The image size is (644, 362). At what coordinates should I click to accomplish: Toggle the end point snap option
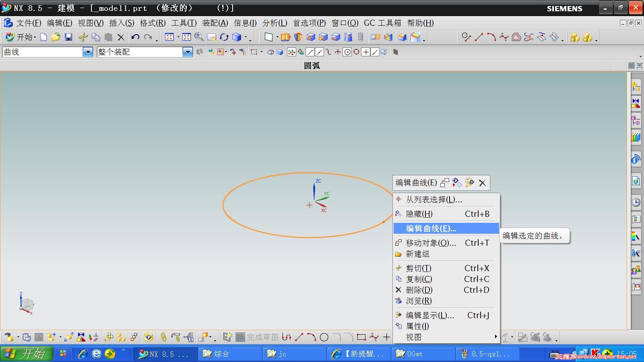coord(310,52)
